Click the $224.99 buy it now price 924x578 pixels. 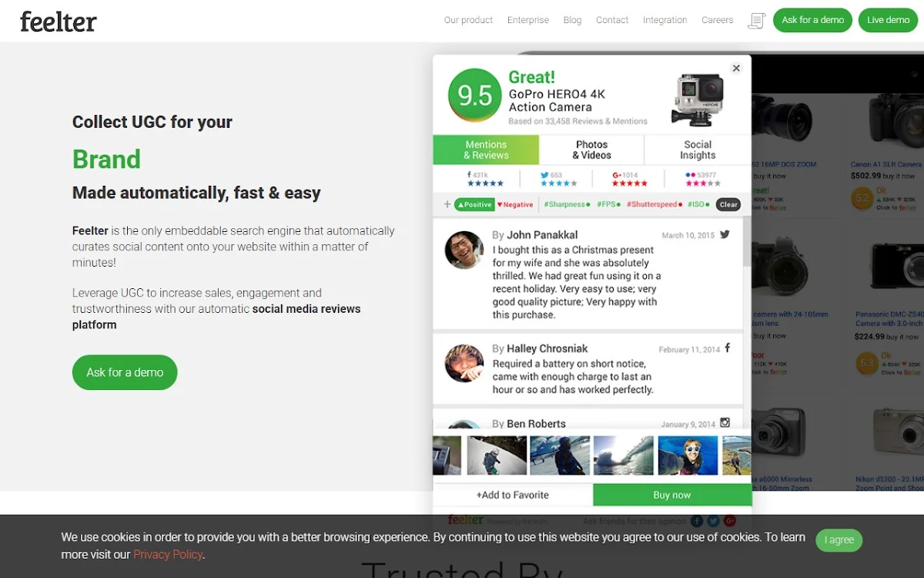click(886, 337)
